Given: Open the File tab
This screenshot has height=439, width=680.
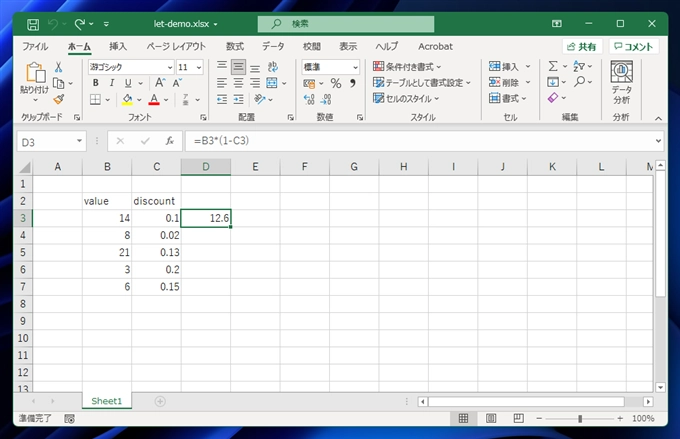Looking at the screenshot, I should pos(35,46).
